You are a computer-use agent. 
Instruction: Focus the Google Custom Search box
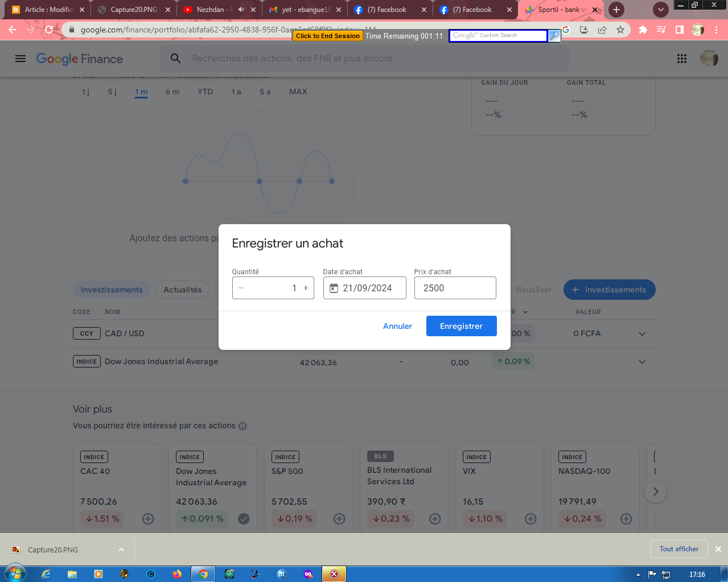pos(498,36)
